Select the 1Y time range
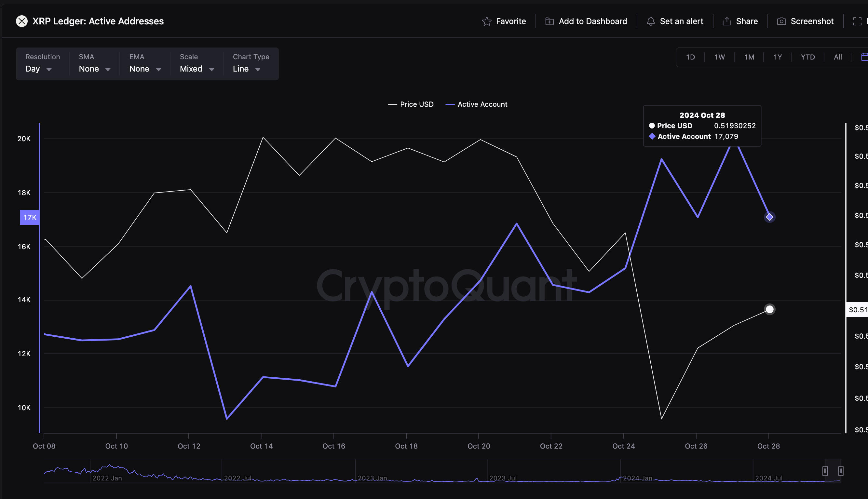Viewport: 868px width, 499px height. pyautogui.click(x=778, y=57)
